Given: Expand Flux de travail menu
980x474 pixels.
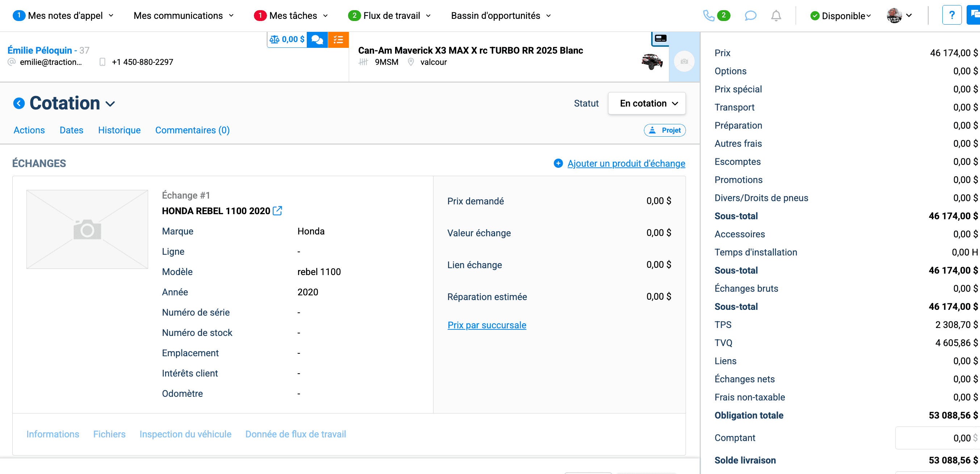Looking at the screenshot, I should 390,16.
